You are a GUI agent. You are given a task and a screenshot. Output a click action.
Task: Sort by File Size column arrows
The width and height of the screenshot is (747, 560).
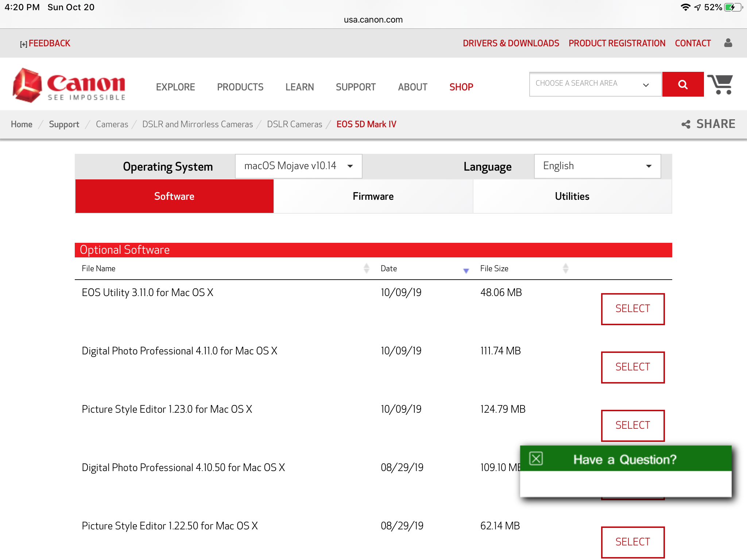[x=565, y=268]
